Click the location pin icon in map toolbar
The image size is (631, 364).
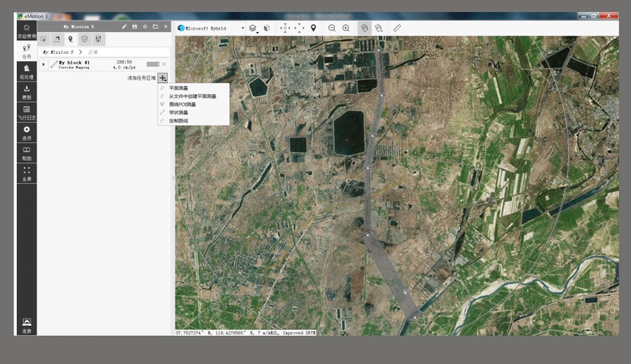[x=313, y=28]
